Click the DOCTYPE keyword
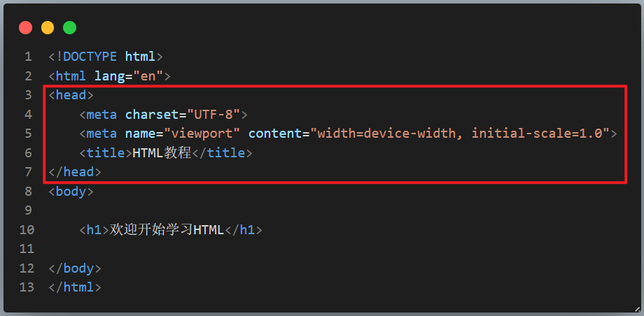644x316 pixels. (90, 57)
